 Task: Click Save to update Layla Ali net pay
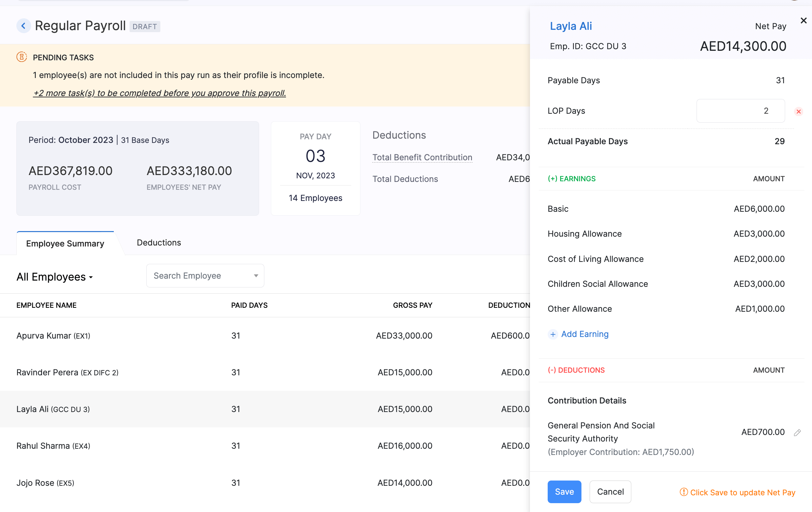point(563,491)
